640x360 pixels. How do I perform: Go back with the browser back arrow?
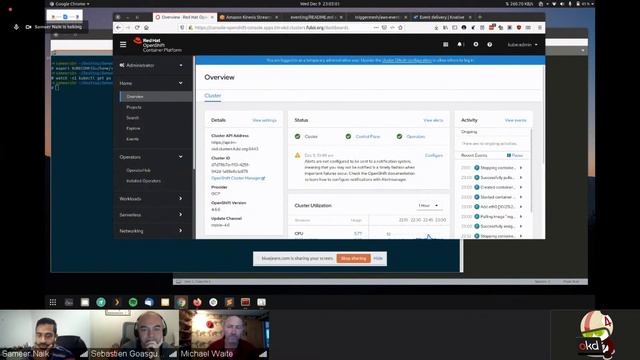[x=118, y=27]
